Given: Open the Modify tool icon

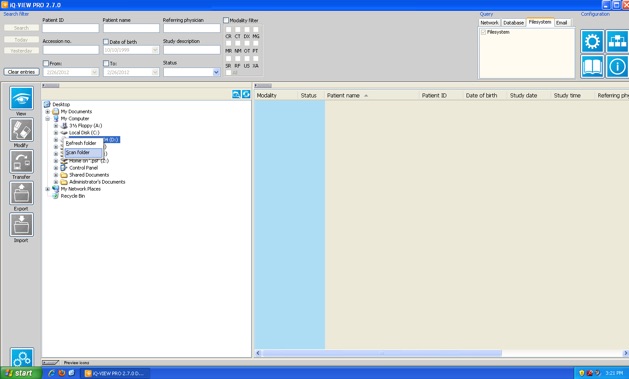Looking at the screenshot, I should pos(21,130).
